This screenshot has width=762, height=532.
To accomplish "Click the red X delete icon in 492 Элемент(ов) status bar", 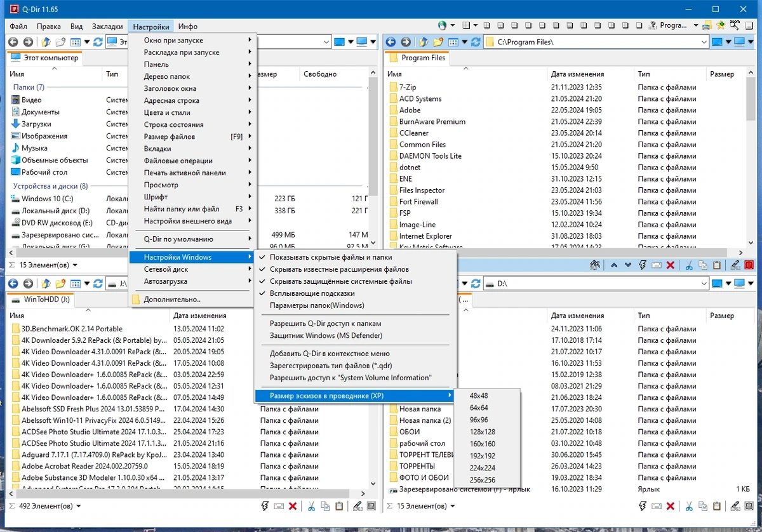I will point(293,506).
